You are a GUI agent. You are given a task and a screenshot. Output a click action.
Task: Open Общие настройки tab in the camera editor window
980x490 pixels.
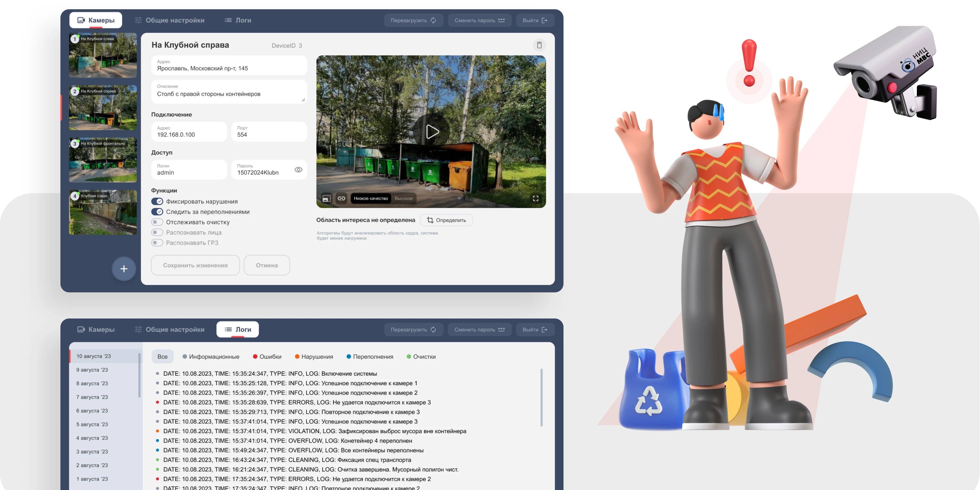click(170, 20)
